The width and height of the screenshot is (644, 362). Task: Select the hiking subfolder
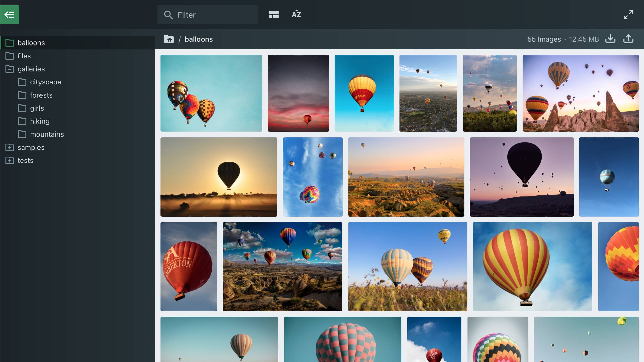[40, 121]
